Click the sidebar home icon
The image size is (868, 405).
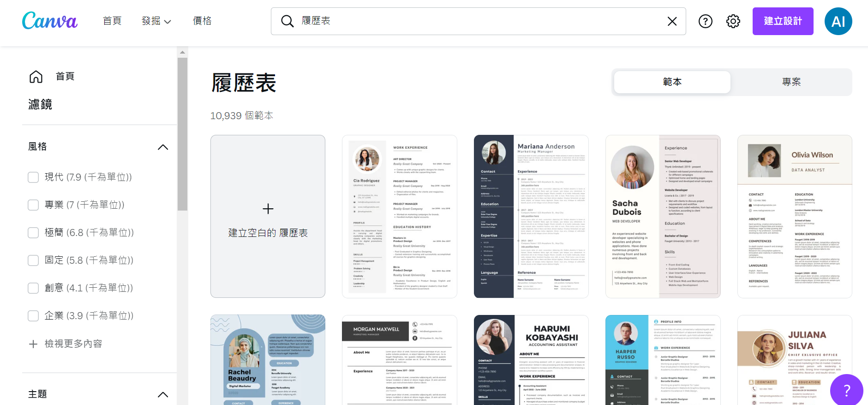pyautogui.click(x=36, y=77)
